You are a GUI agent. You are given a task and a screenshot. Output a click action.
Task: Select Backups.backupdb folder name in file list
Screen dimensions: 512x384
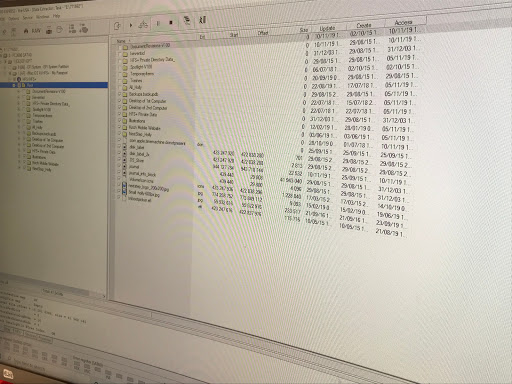(143, 94)
